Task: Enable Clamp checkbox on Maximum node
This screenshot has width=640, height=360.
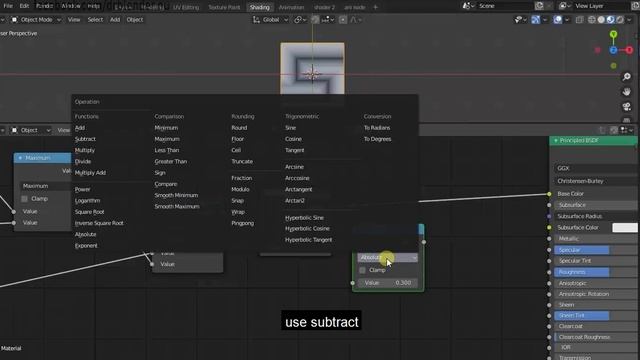Action: [24, 199]
